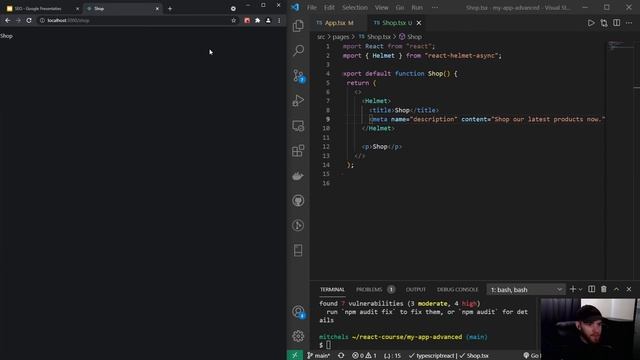Open the Git Graph icon in activity bar
The image size is (640, 360).
(x=298, y=225)
